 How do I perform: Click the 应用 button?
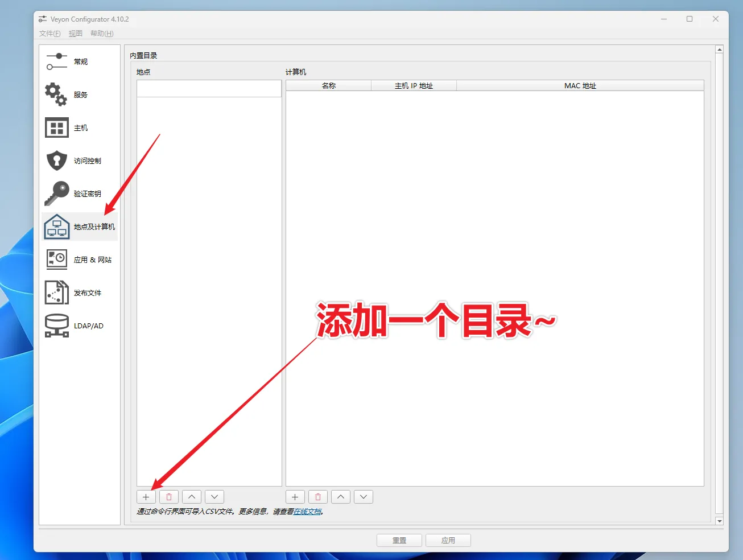coord(448,540)
